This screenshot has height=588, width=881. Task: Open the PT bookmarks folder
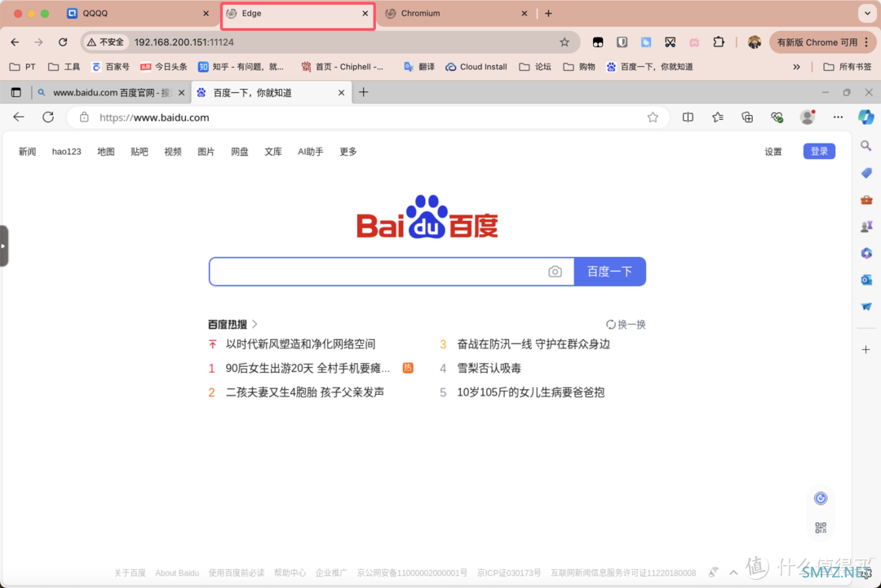[x=23, y=67]
